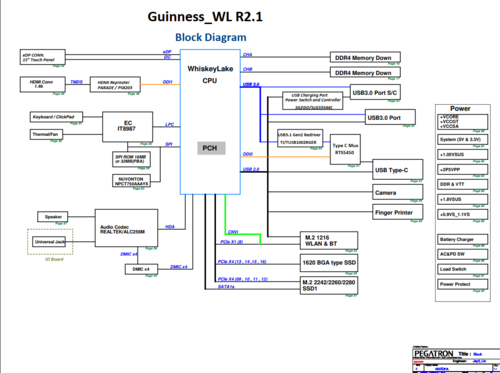The height and width of the screenshot is (373, 500).
Task: Click the HDMI Repeater PARADE block
Action: point(115,85)
